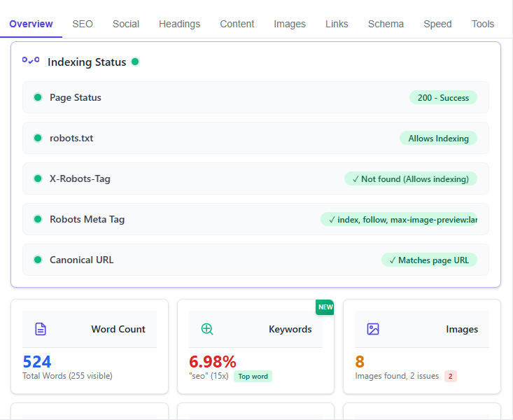Click the NEW badge on Keywords card
The height and width of the screenshot is (420, 513).
pos(325,307)
